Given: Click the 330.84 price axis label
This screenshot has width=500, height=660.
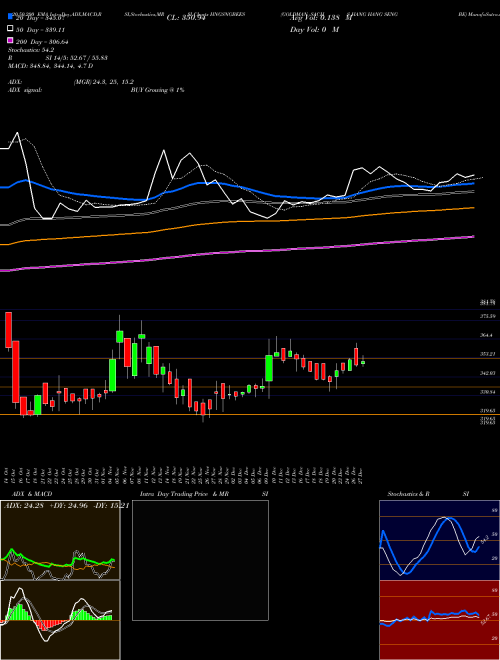Looking at the screenshot, I should (488, 392).
